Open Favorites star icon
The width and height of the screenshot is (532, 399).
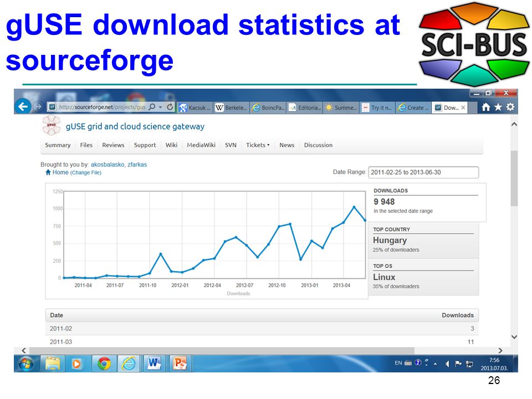(498, 107)
